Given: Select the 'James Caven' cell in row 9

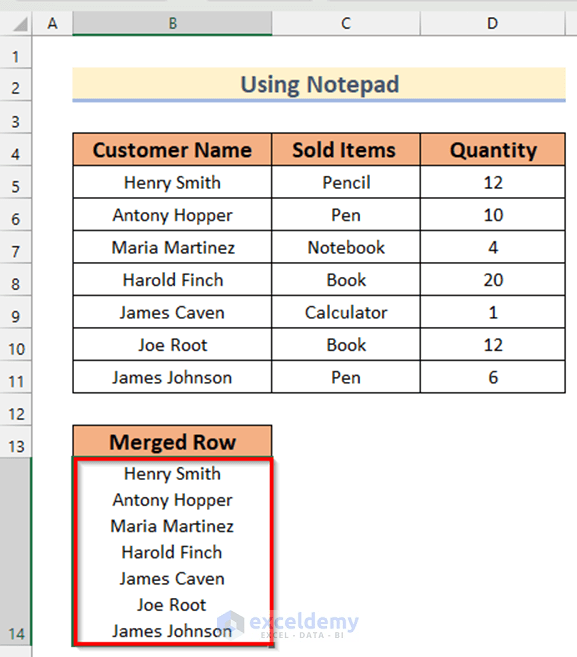Looking at the screenshot, I should click(x=172, y=312).
